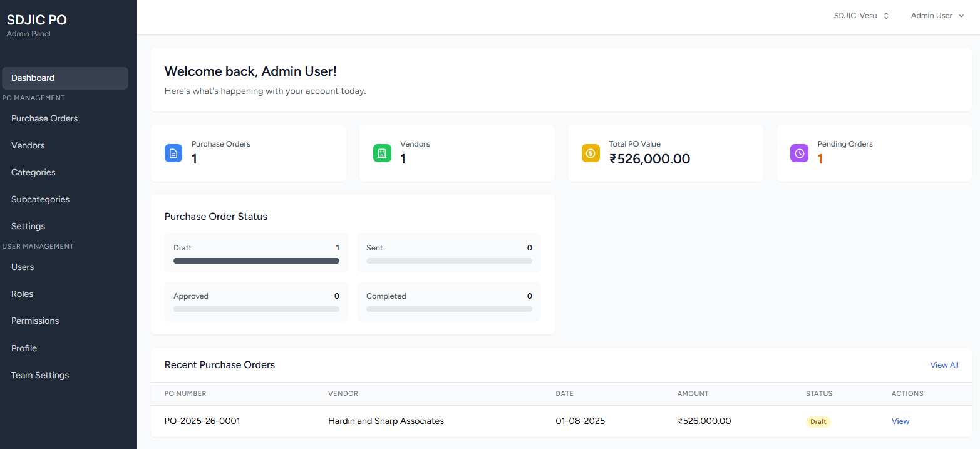Open the Purchase Orders sidebar section
This screenshot has height=449, width=980.
click(44, 118)
